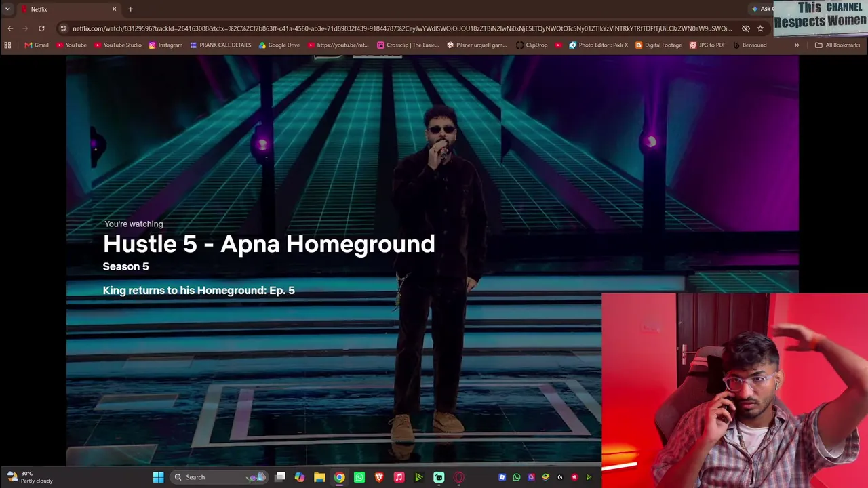Open the ClipDrop bookmark
The image size is (868, 488).
[532, 45]
